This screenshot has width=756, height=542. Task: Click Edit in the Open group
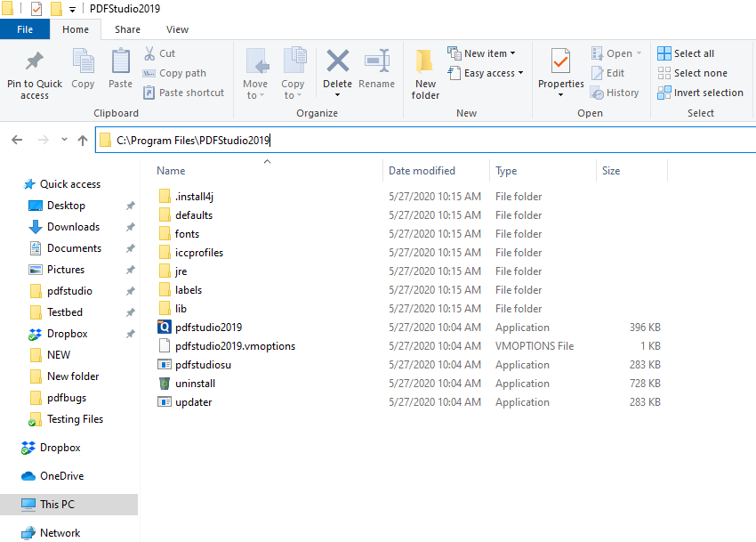(x=608, y=73)
